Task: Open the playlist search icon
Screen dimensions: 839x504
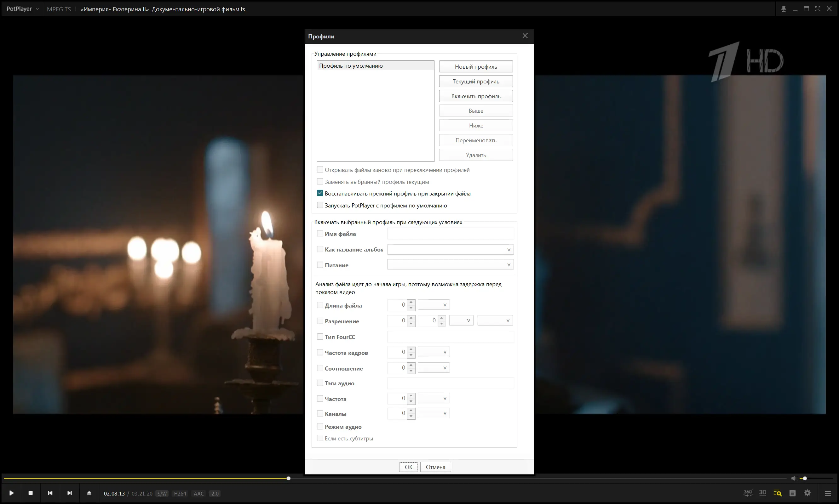Action: [778, 493]
